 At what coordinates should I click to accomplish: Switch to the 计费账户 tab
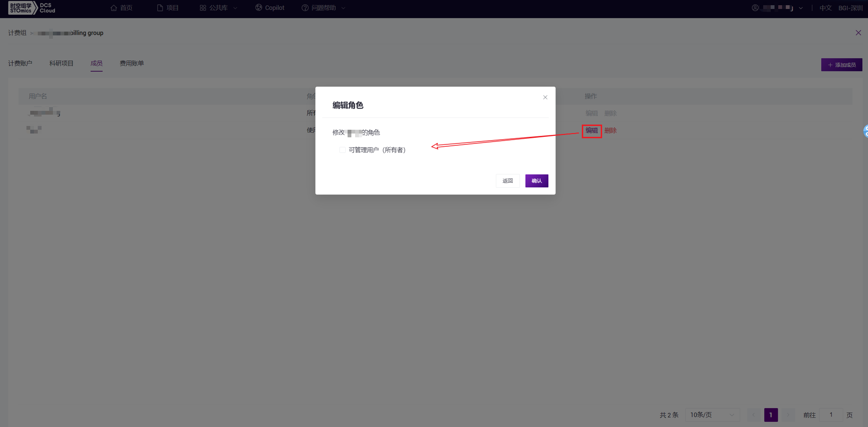click(20, 63)
